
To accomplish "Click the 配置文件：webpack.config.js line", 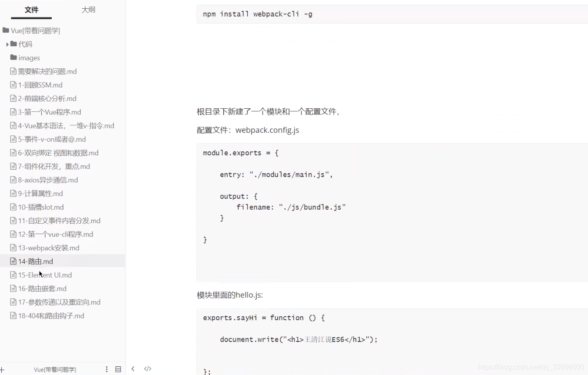I will point(248,130).
